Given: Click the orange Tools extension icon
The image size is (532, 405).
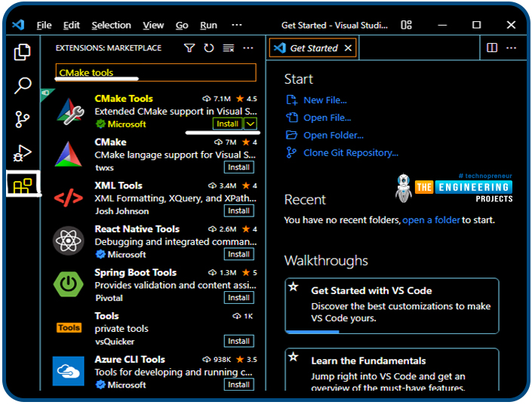Looking at the screenshot, I should coord(69,327).
